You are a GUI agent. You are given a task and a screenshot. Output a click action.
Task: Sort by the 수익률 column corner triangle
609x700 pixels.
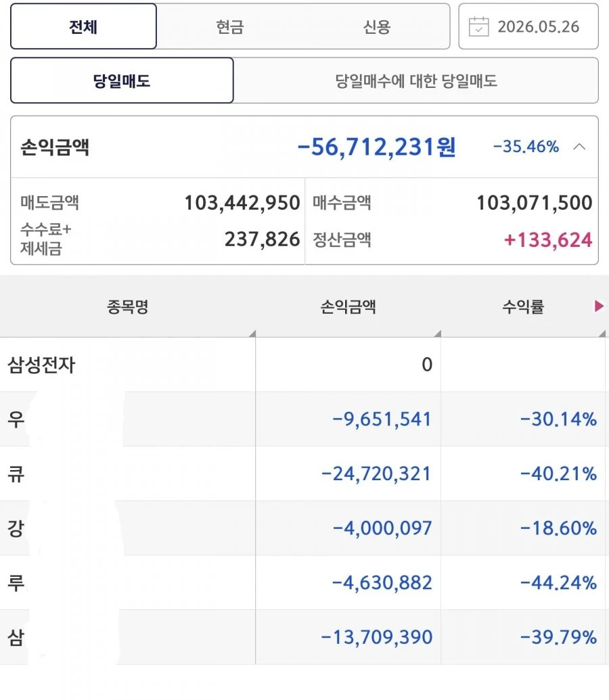pos(602,333)
